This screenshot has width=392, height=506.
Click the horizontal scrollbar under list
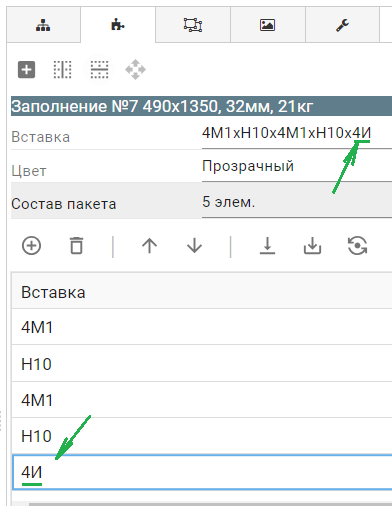coord(210,504)
